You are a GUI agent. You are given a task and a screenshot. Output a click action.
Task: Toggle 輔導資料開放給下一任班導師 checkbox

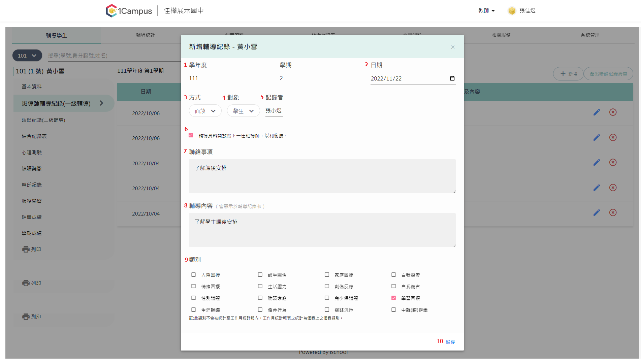click(x=191, y=135)
